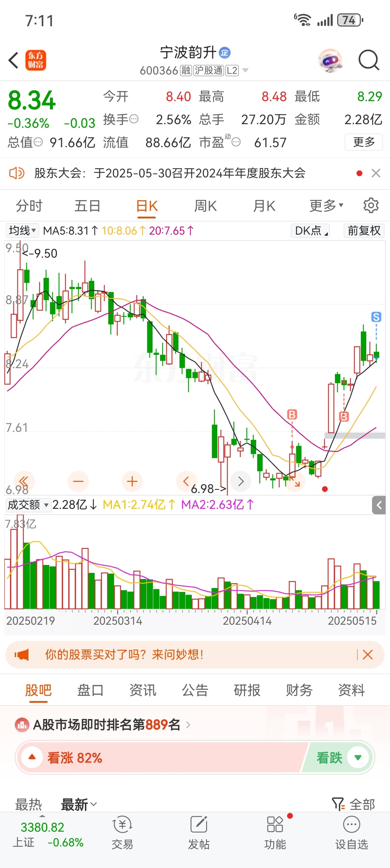Image resolution: width=390 pixels, height=868 pixels.
Task: Open the Eastmoney logo icon
Action: pyautogui.click(x=36, y=60)
